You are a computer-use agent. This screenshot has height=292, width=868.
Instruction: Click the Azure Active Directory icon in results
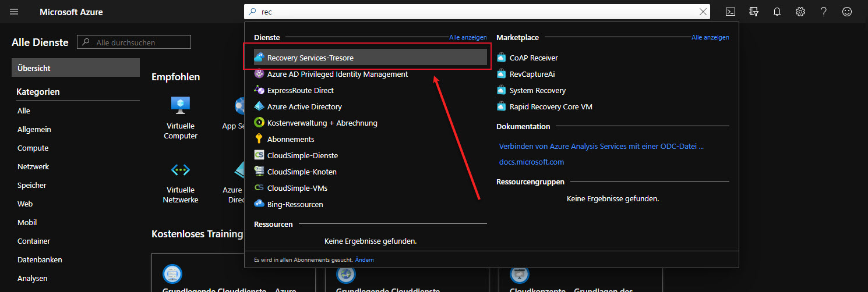(x=260, y=106)
